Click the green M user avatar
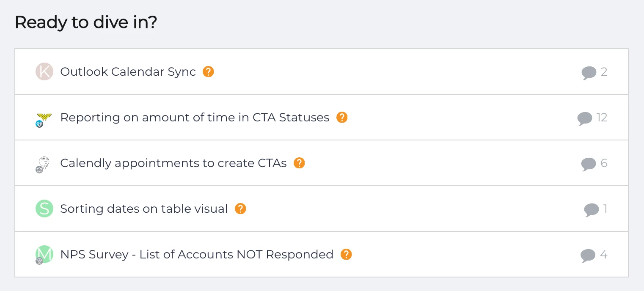The height and width of the screenshot is (291, 644). coord(44,255)
